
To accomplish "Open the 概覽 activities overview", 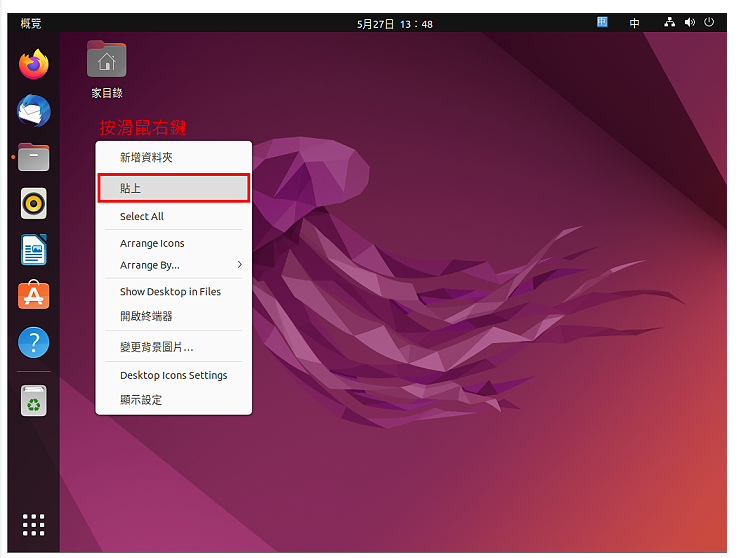I will pos(31,23).
